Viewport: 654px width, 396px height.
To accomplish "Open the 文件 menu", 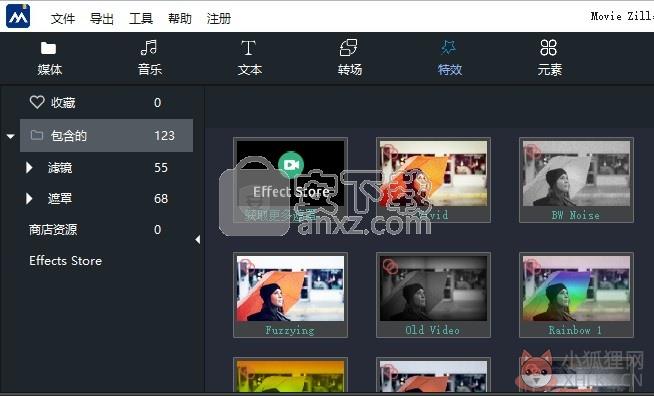I will point(63,18).
